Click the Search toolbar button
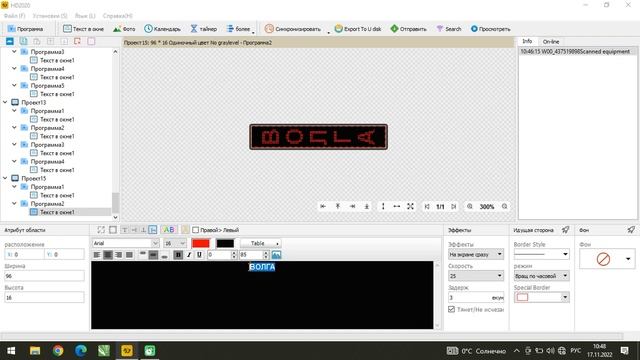This screenshot has height=360, width=640. pos(449,29)
